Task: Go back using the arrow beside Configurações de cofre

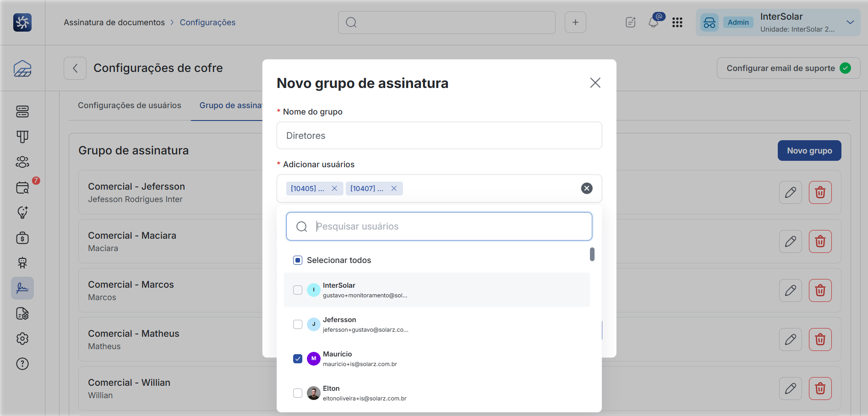Action: coord(75,68)
